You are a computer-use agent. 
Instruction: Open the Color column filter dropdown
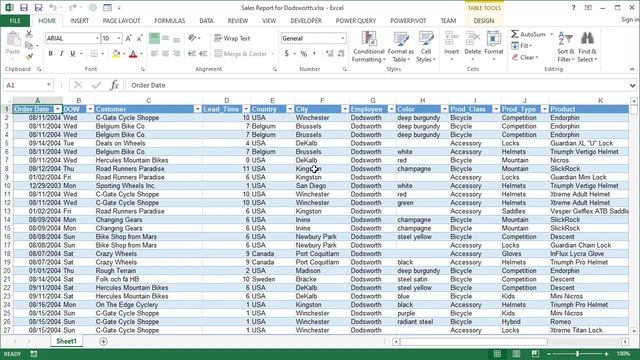coord(444,109)
